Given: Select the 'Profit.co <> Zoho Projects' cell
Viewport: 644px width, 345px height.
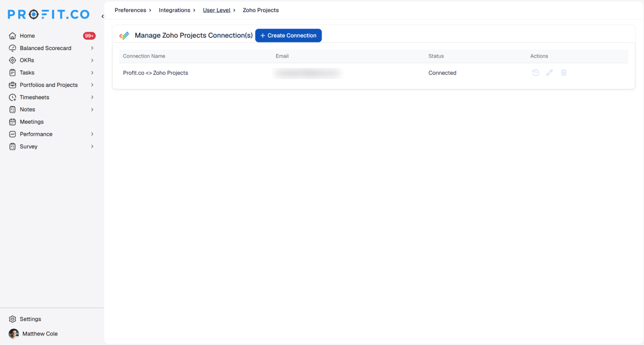Looking at the screenshot, I should pos(156,73).
